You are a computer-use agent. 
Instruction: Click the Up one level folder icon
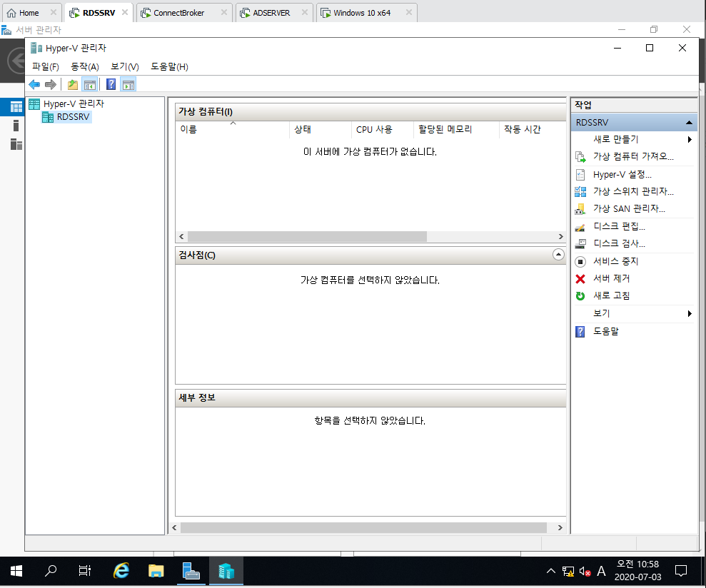[73, 84]
